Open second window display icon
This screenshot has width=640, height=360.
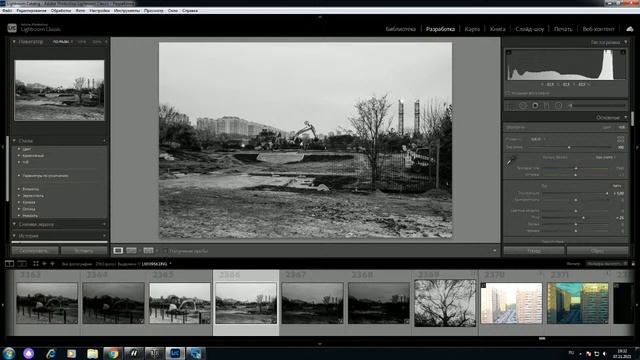coord(22,264)
